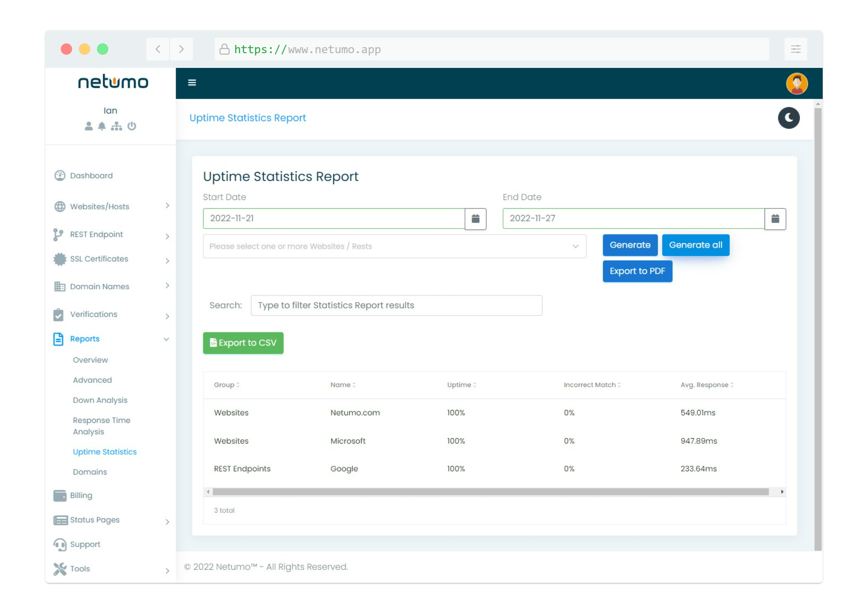
Task: Click the Support headset icon
Action: pos(60,545)
